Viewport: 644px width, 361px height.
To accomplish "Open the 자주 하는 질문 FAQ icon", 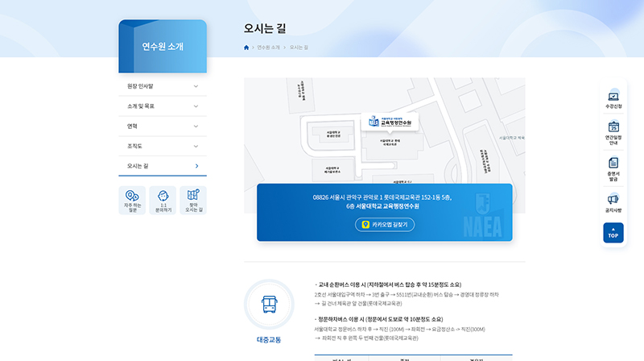I will pos(132,200).
